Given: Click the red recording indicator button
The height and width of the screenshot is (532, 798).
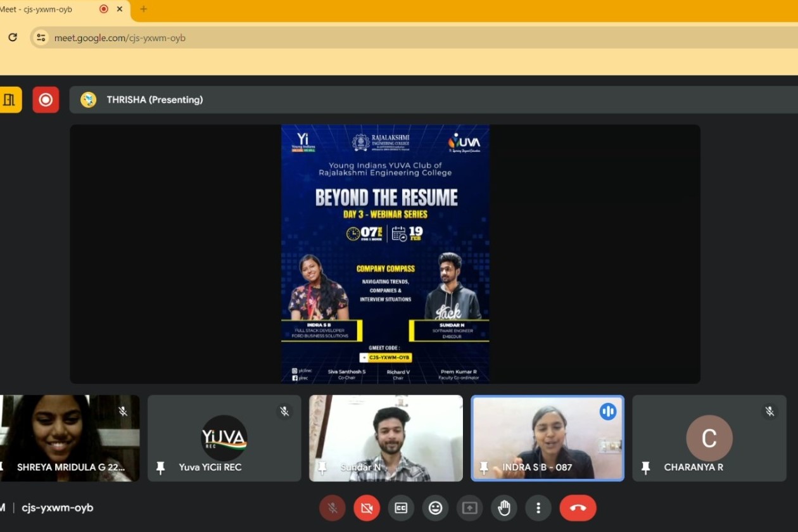Looking at the screenshot, I should point(46,100).
